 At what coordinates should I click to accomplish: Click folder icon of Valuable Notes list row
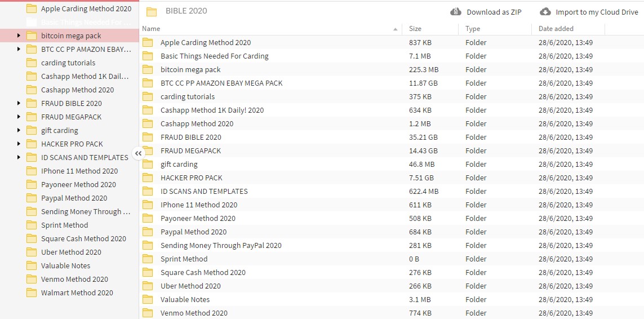coord(148,300)
